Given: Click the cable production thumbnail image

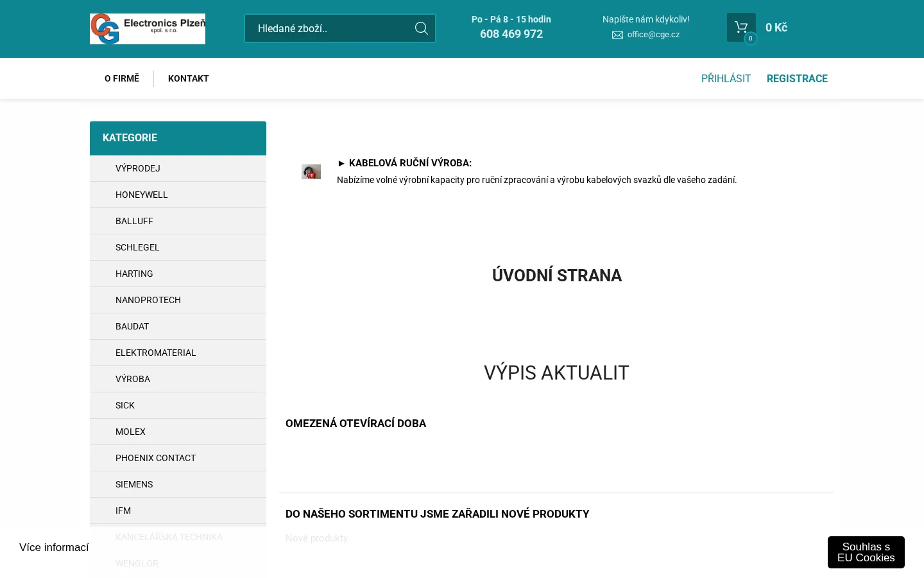Looking at the screenshot, I should pyautogui.click(x=311, y=171).
